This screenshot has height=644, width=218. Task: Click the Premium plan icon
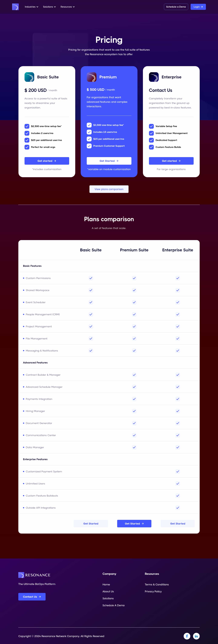[91, 77]
